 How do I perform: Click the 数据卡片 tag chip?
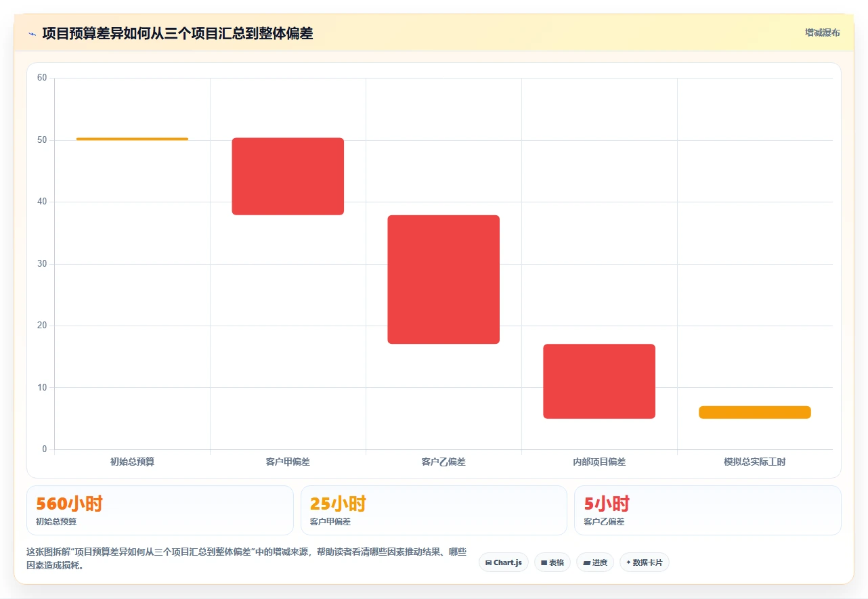click(x=645, y=562)
